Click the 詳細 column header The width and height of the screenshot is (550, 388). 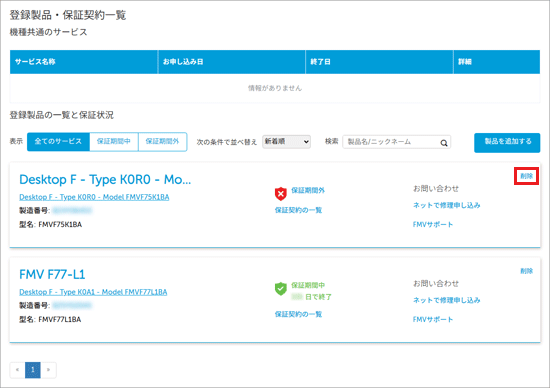point(497,62)
